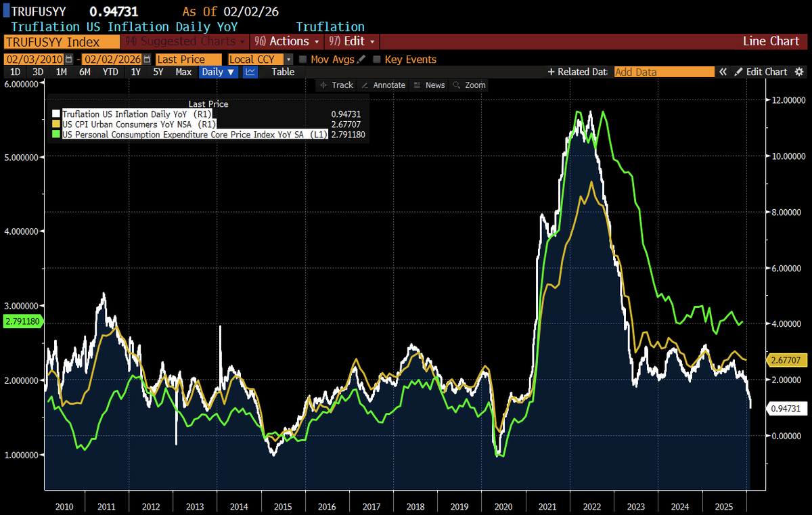Viewport: 812px width, 515px height.
Task: Open the 97) Edit dropdown menu
Action: 353,41
